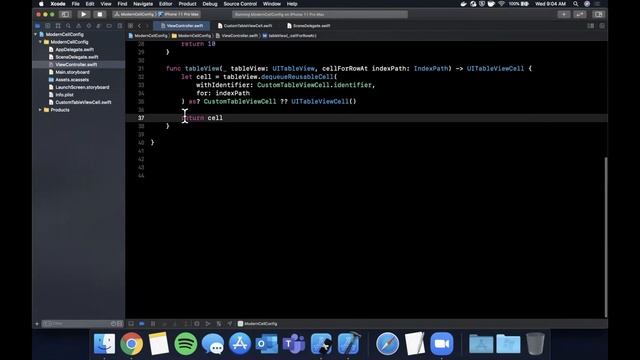
Task: Open the Editor menu
Action: point(165,4)
